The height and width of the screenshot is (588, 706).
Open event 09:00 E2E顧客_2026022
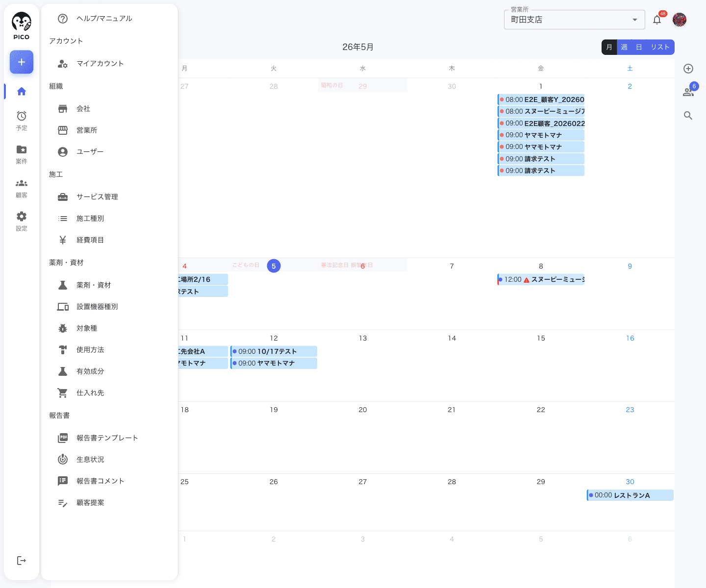click(x=541, y=123)
